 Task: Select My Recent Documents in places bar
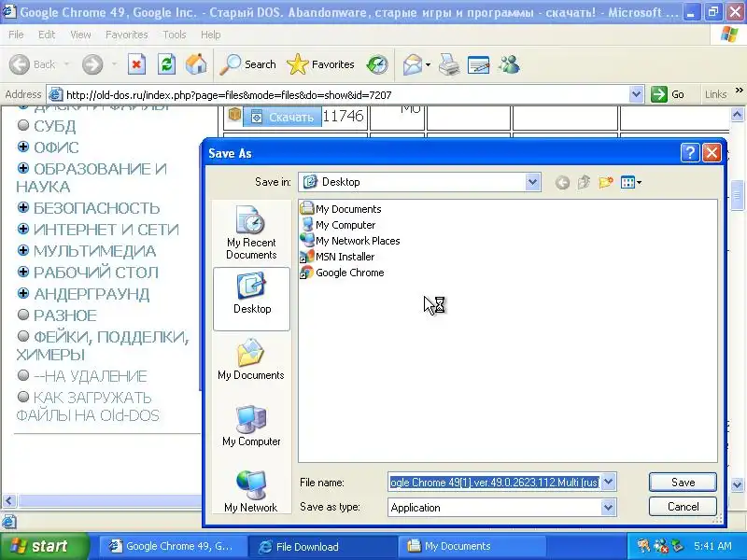pyautogui.click(x=251, y=232)
